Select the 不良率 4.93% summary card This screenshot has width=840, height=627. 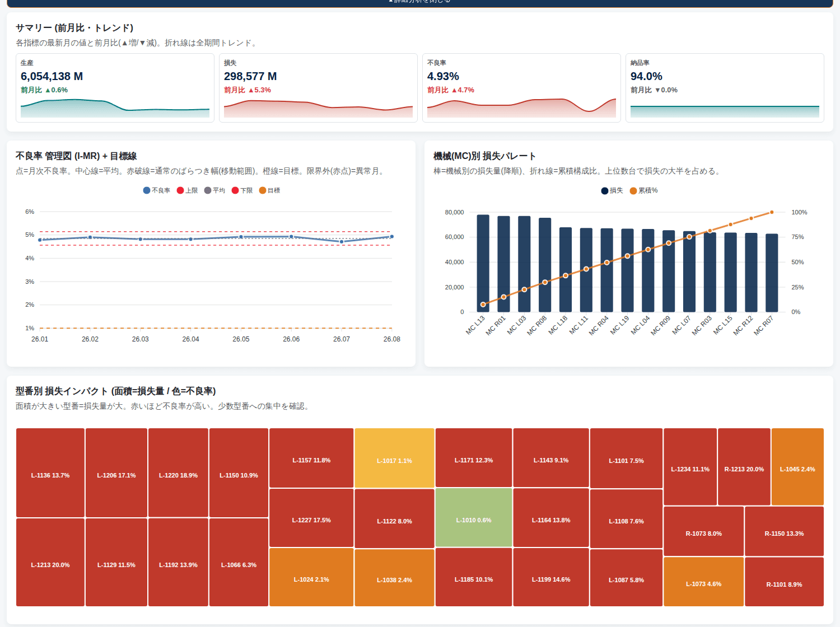(521, 88)
